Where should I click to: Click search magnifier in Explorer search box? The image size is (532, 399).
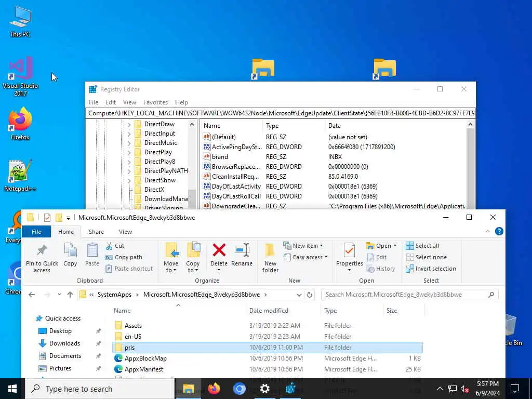491,295
